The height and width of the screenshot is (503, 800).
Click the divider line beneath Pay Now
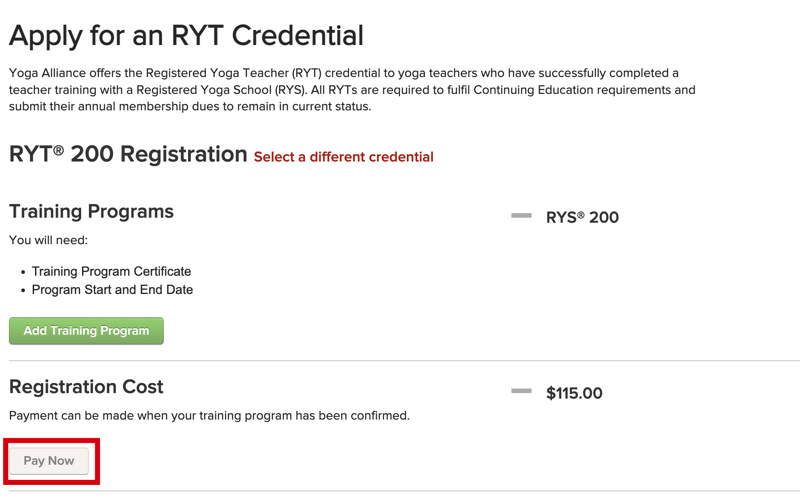400,492
